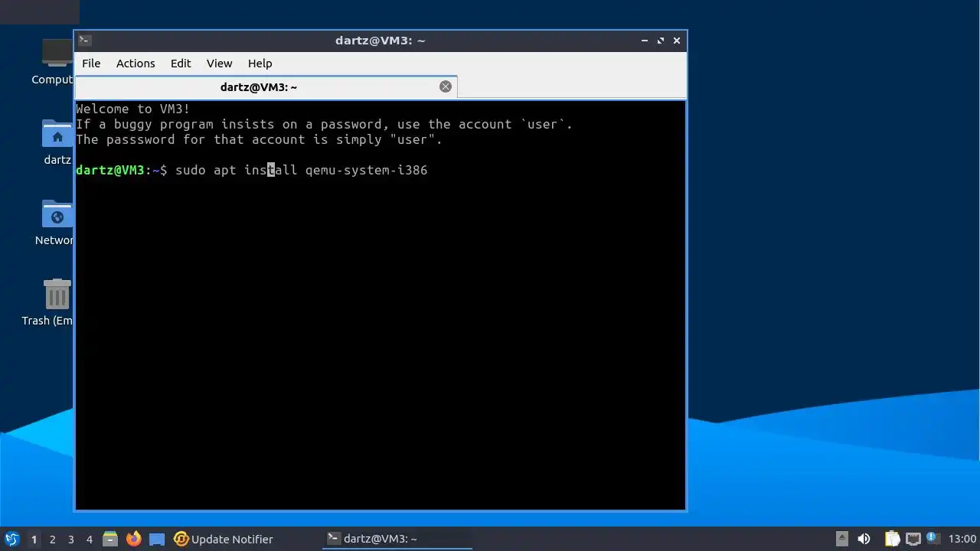This screenshot has width=980, height=551.
Task: Click the word 'qemu-system-i386' in the command line
Action: [367, 170]
